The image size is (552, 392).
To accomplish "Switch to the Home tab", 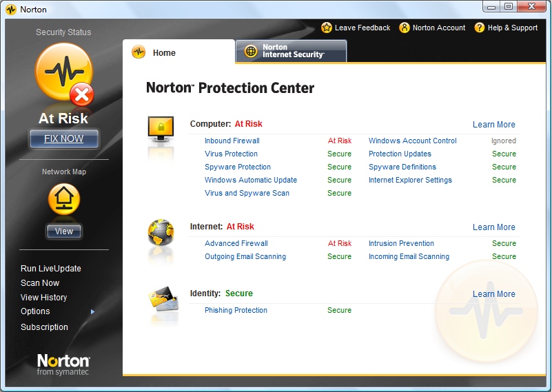I will pos(164,53).
